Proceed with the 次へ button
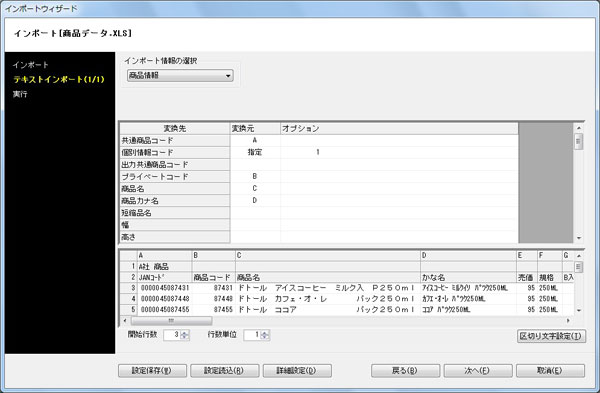Screen dimensions: 600x393 (x=478, y=370)
